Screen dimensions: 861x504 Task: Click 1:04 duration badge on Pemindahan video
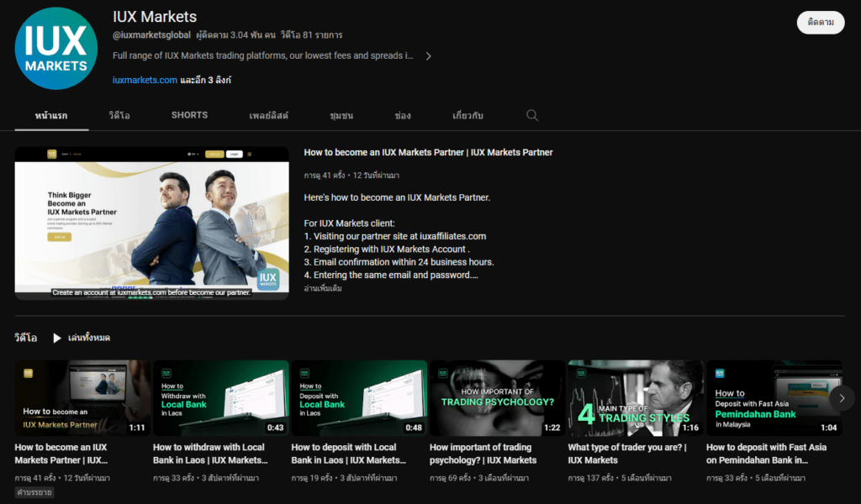pos(828,428)
